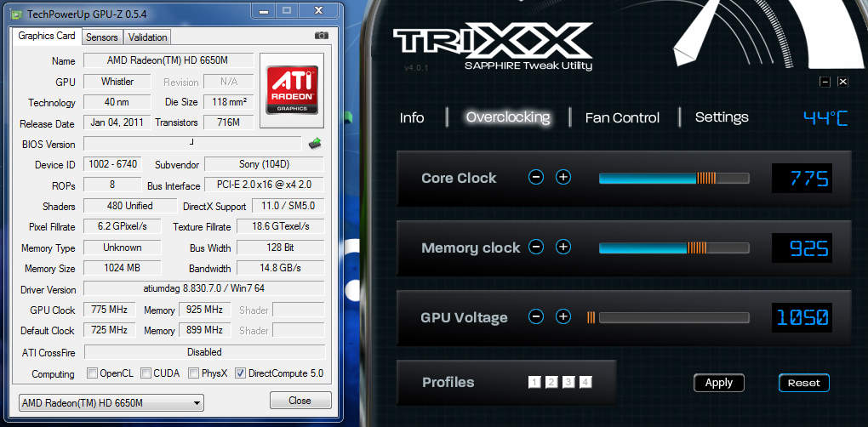868x427 pixels.
Task: Click the Technology field showing 40 nm
Action: tap(117, 102)
